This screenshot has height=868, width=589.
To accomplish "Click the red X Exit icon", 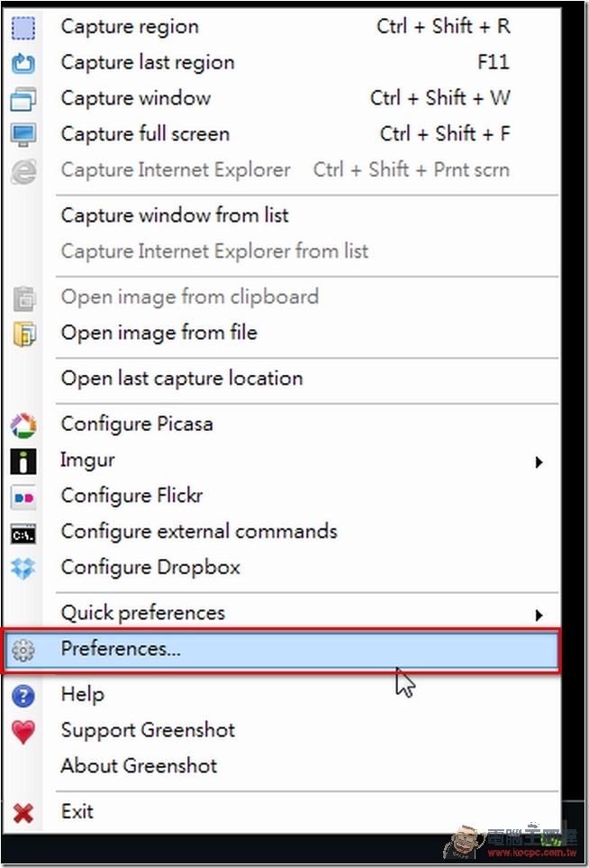I will click(23, 813).
